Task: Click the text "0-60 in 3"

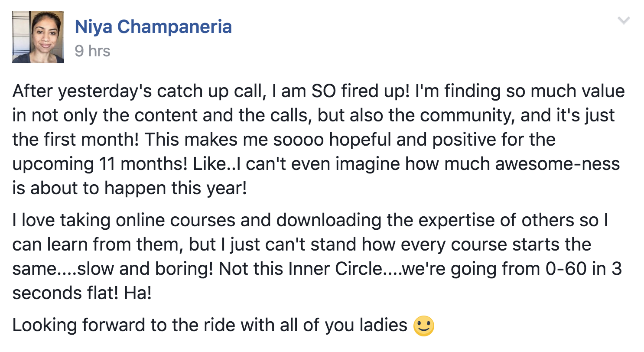Action: tap(579, 269)
